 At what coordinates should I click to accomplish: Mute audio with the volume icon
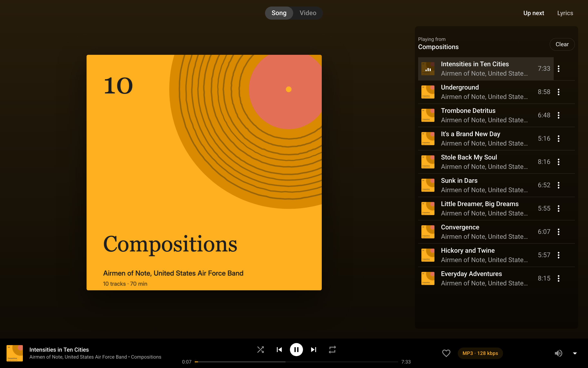558,353
